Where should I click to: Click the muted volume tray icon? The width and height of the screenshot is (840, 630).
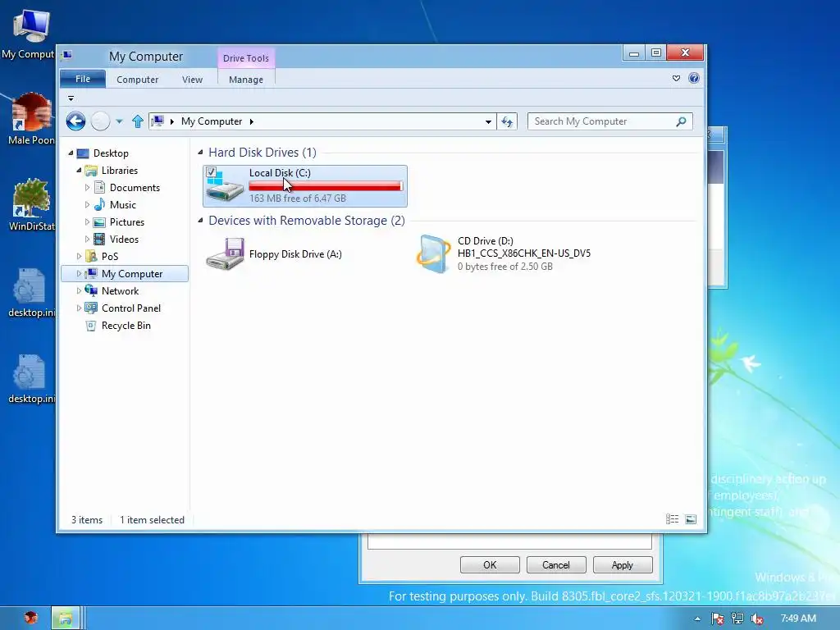coord(757,619)
